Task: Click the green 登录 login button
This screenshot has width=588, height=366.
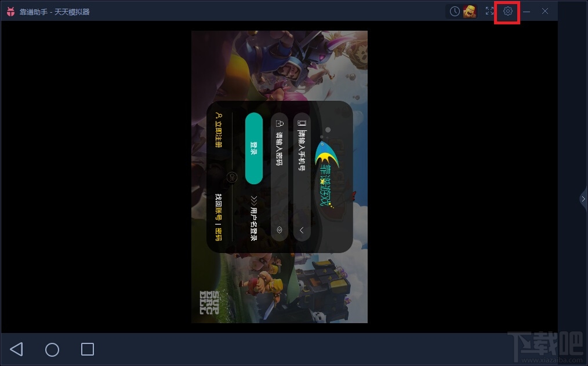Action: [254, 148]
